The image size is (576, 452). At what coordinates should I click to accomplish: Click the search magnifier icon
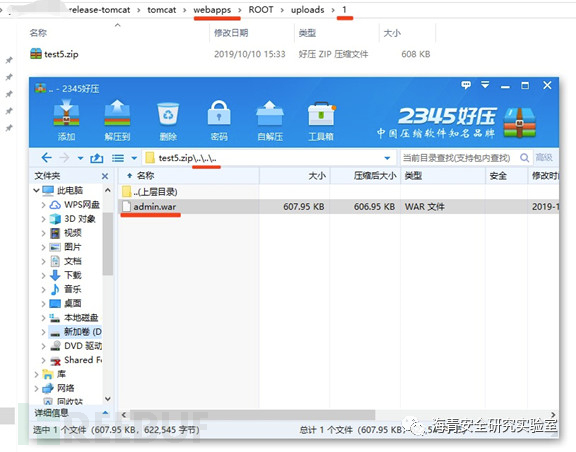click(525, 158)
